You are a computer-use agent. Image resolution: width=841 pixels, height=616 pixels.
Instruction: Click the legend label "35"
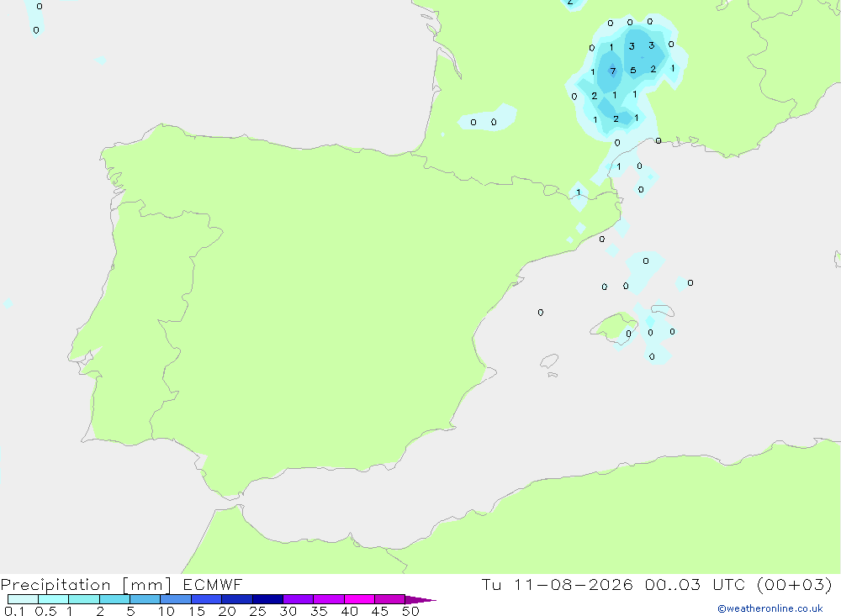[x=319, y=611]
